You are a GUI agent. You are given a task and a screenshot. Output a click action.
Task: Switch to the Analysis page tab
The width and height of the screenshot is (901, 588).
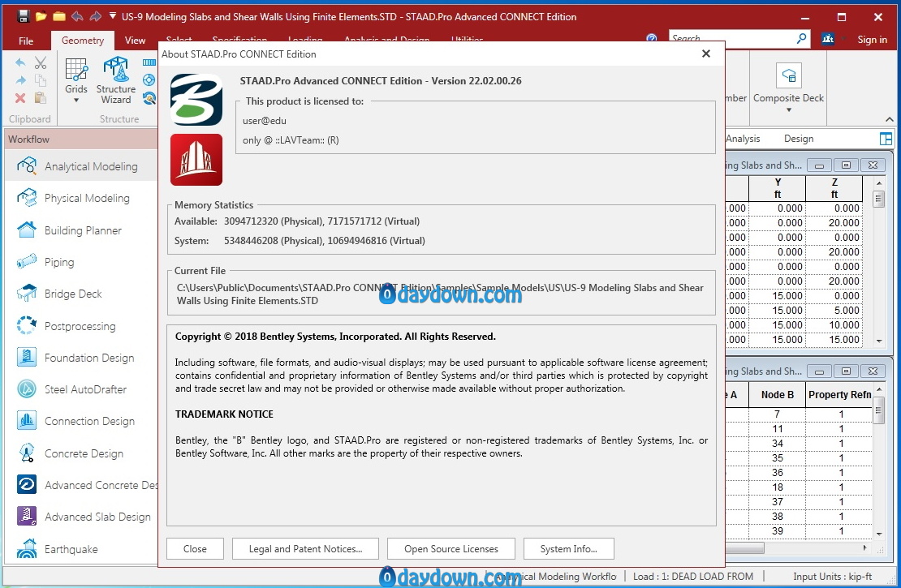(743, 139)
